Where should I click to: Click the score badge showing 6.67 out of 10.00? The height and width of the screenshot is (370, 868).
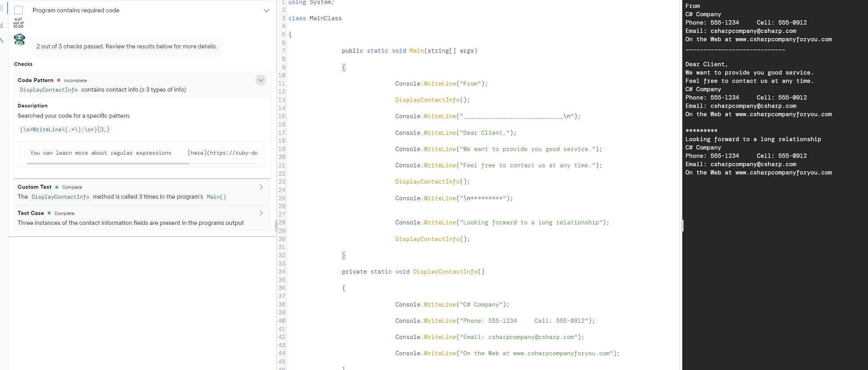18,22
